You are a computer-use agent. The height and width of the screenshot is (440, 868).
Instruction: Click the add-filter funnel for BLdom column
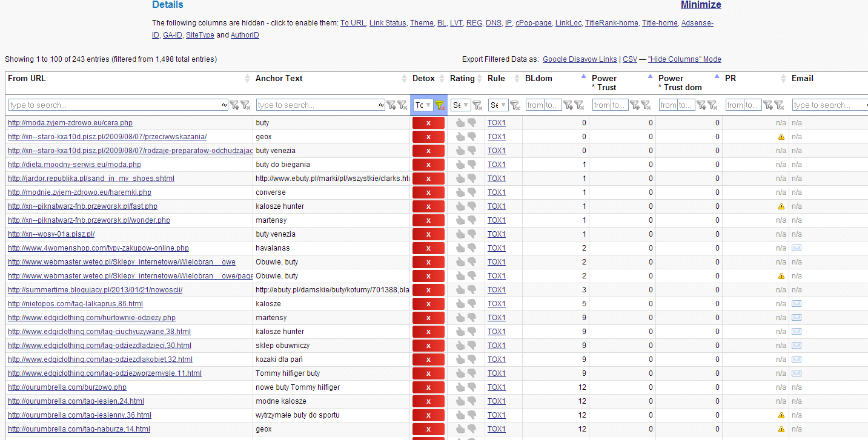pos(568,105)
